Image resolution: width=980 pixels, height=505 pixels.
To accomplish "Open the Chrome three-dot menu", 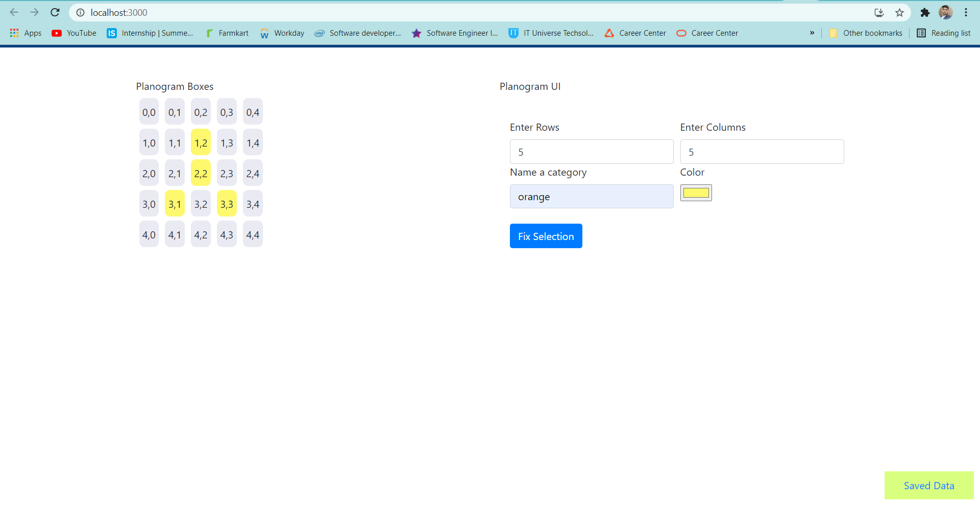I will 966,12.
